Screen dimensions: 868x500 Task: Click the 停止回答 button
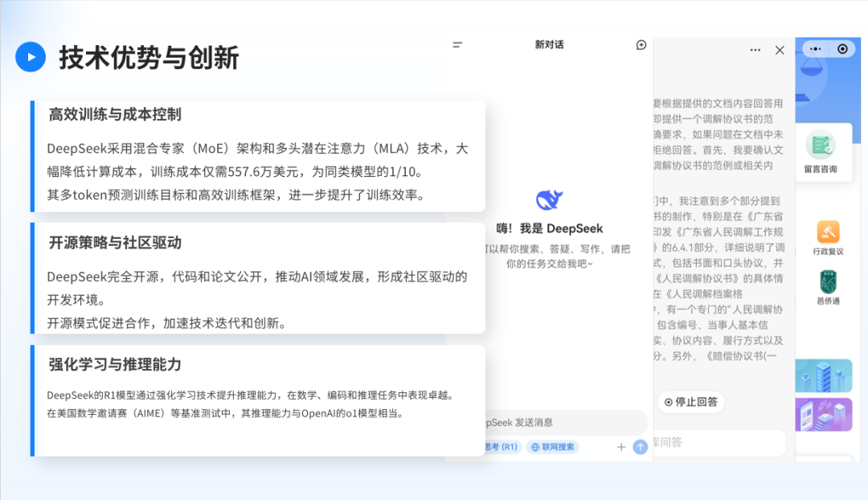[x=691, y=401]
